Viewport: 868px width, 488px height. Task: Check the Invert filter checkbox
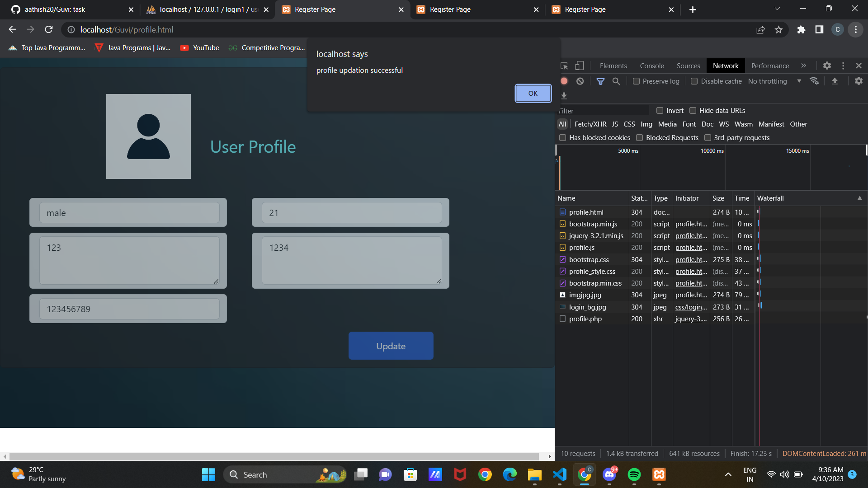[x=660, y=110]
